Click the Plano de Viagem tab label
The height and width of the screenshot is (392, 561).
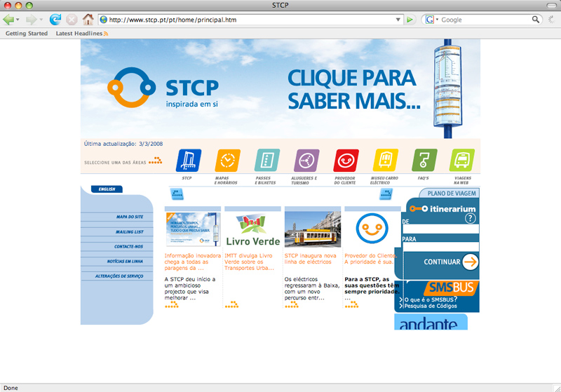(x=452, y=194)
